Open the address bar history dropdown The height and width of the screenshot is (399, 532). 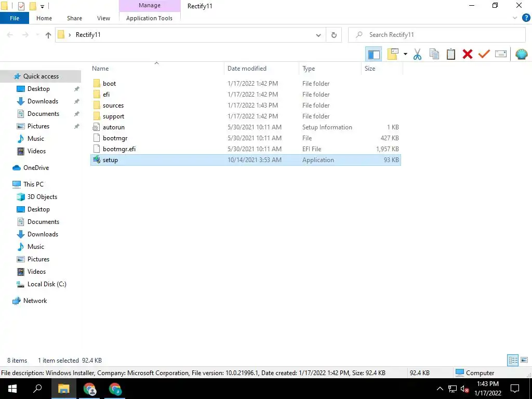(x=318, y=35)
